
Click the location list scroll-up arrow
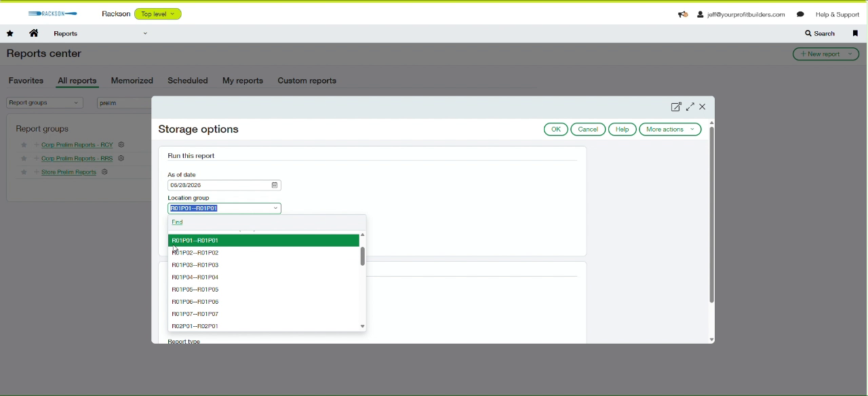tap(363, 235)
